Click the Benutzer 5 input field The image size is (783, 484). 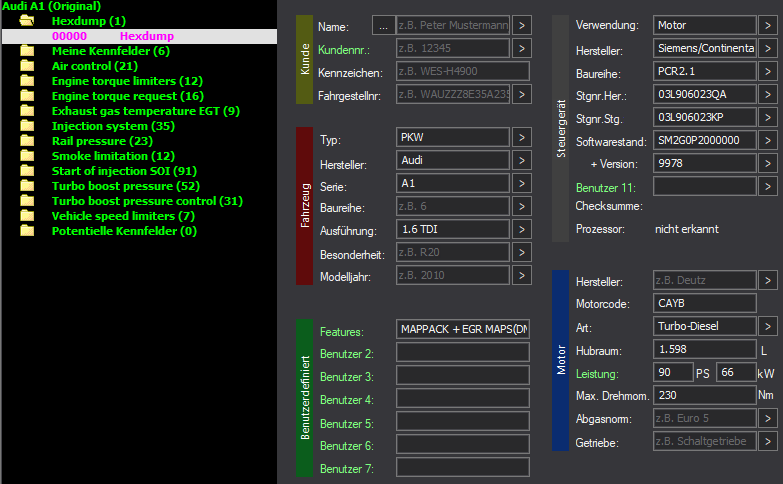pyautogui.click(x=463, y=421)
